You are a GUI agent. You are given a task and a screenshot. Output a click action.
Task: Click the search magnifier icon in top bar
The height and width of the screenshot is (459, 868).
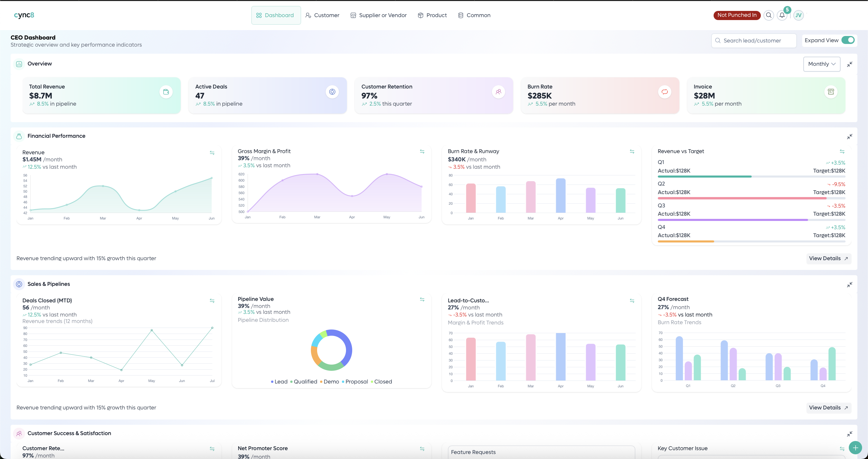(x=769, y=15)
